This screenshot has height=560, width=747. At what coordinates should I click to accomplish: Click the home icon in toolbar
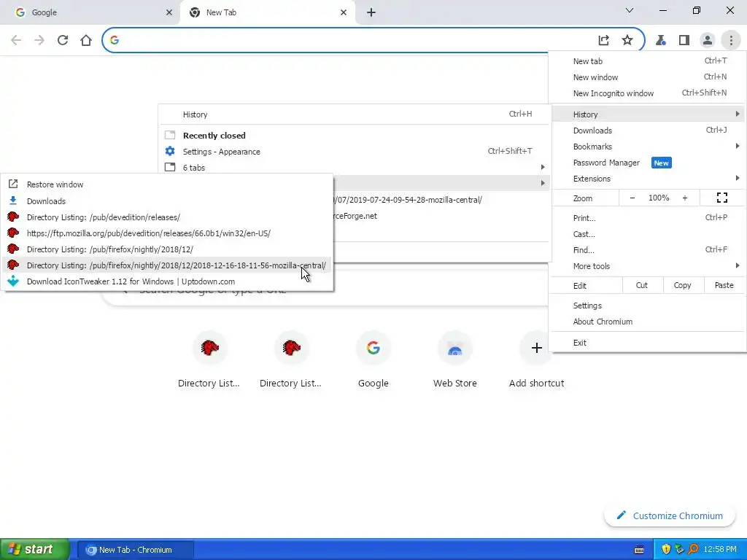click(86, 40)
